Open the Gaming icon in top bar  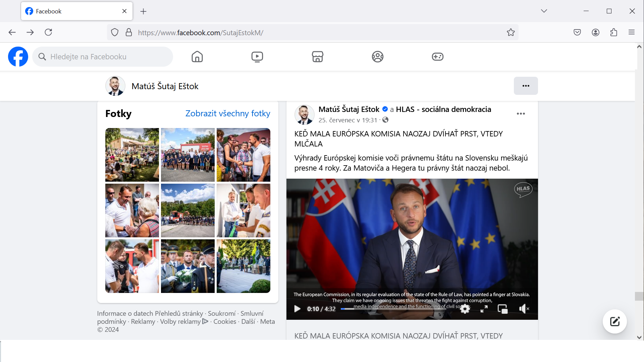[x=437, y=57]
